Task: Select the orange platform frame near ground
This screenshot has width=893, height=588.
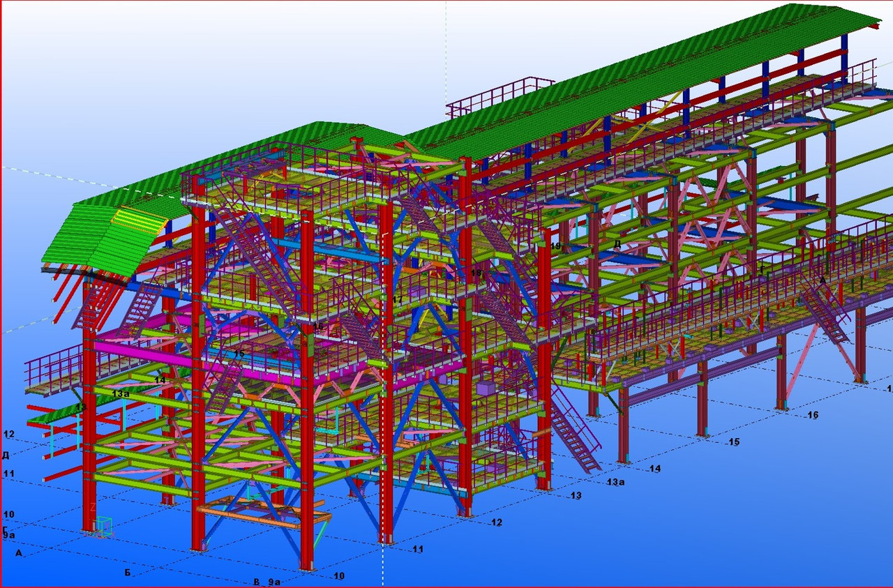Action: click(264, 514)
